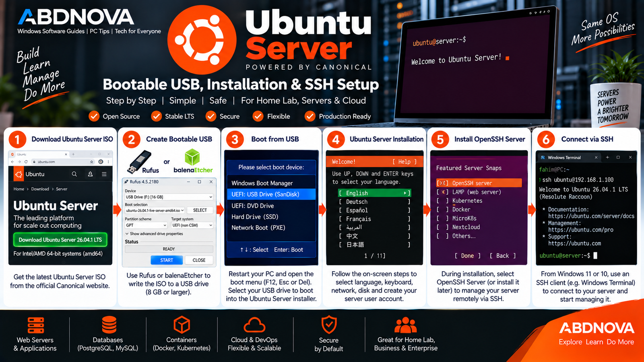Screen dimensions: 644x362
Task: Open the Target system UEFI dropdown
Action: [x=192, y=225]
